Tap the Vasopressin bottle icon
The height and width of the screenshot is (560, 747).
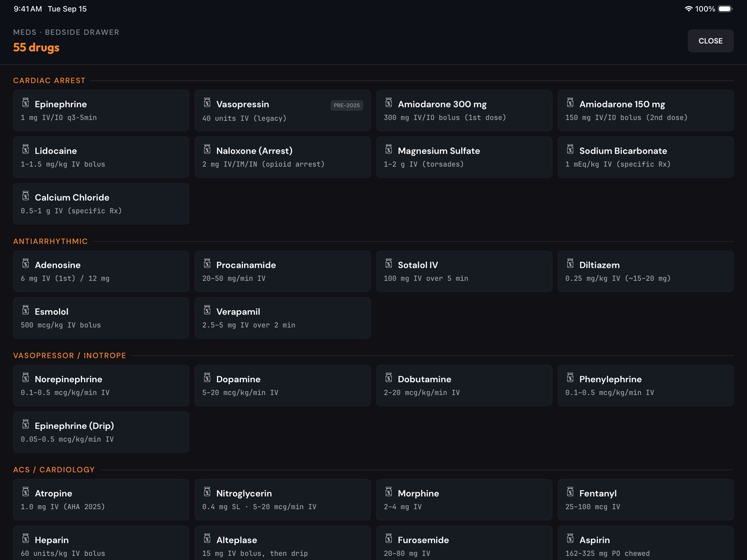207,103
